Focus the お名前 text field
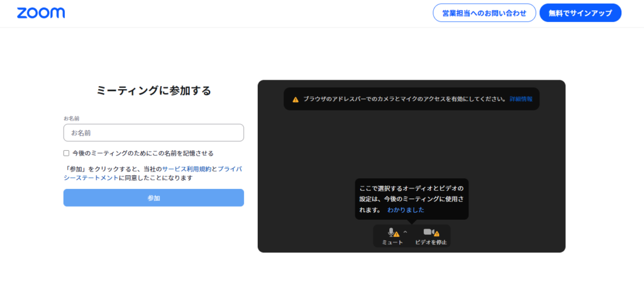 [x=153, y=133]
